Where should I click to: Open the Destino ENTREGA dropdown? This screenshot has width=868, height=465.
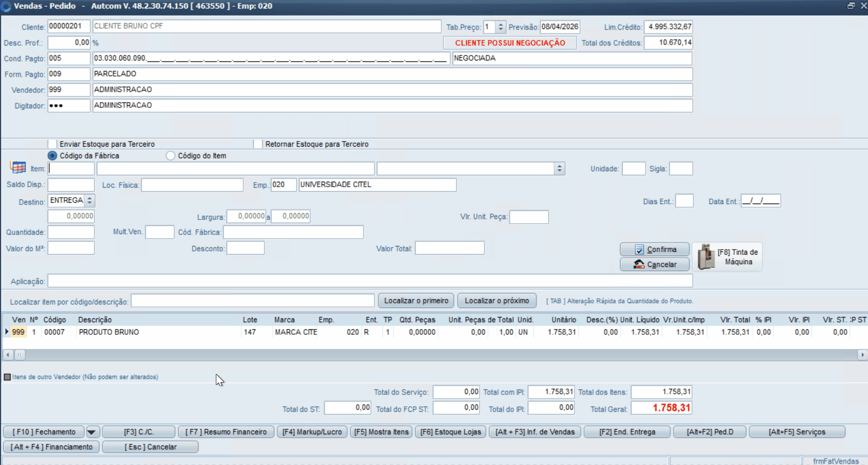click(x=90, y=200)
